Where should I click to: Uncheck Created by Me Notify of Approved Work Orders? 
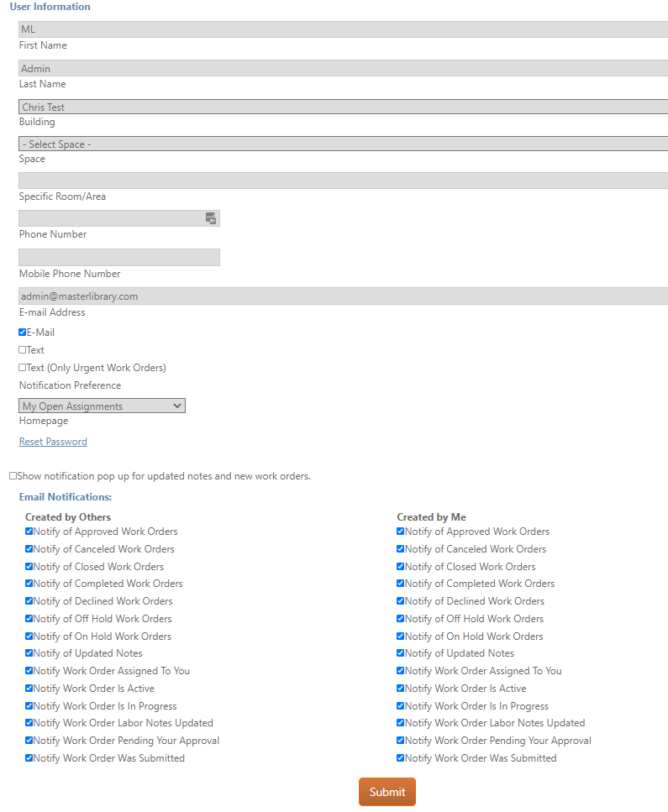pyautogui.click(x=401, y=532)
